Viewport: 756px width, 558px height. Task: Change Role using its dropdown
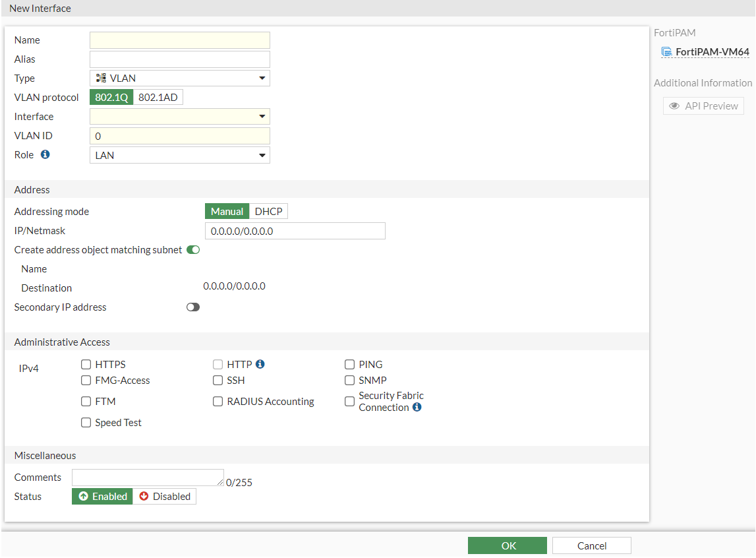(262, 154)
